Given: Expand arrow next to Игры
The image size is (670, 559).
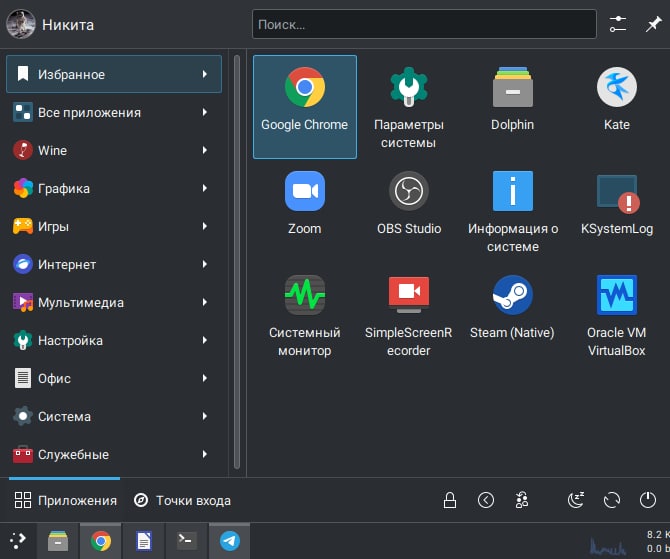Looking at the screenshot, I should pyautogui.click(x=205, y=227).
